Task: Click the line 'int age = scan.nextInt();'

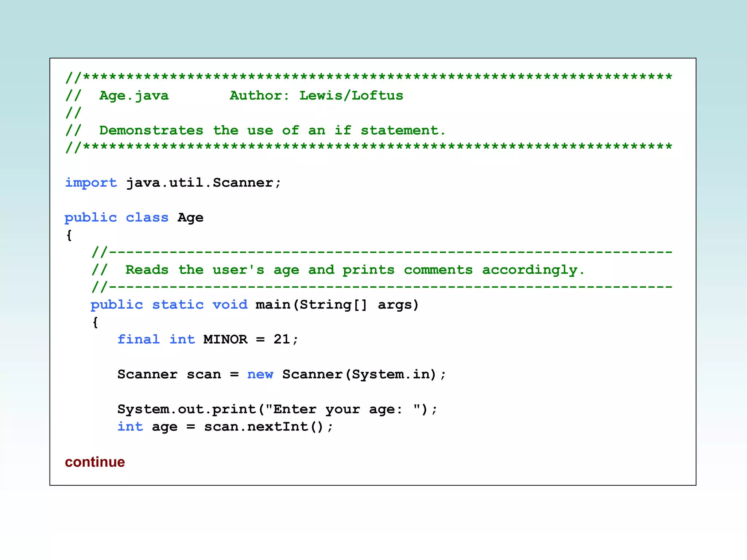Action: [x=225, y=427]
